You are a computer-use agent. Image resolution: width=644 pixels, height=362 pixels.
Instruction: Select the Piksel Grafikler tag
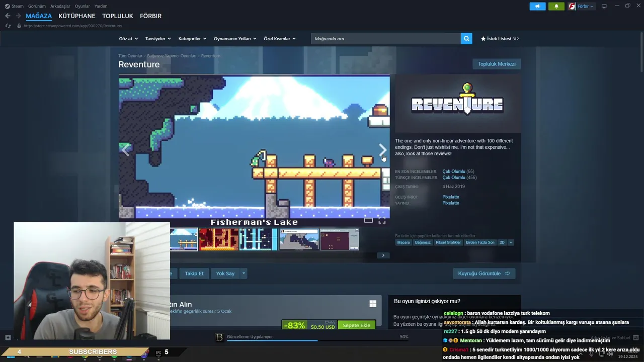click(x=448, y=242)
